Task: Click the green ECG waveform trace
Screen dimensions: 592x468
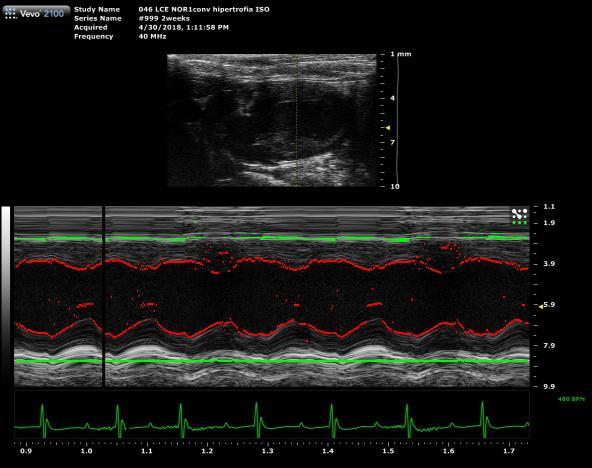Action: (x=272, y=421)
